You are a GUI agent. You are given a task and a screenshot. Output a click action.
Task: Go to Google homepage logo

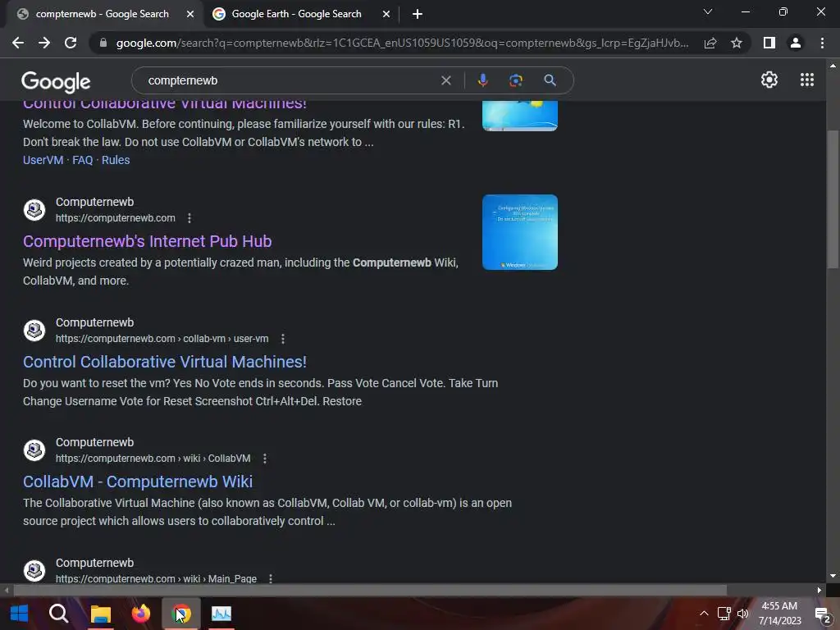[x=56, y=81]
